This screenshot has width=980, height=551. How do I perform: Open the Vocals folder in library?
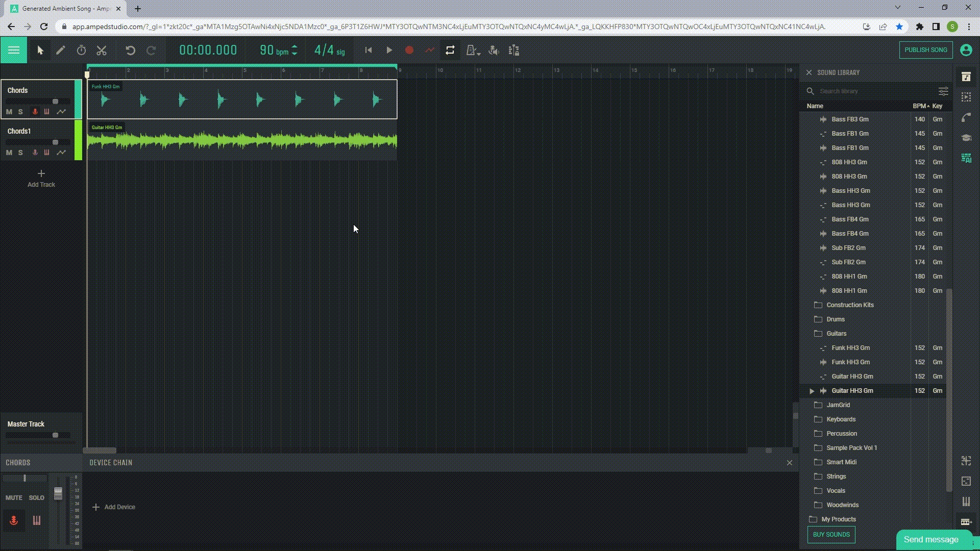836,491
